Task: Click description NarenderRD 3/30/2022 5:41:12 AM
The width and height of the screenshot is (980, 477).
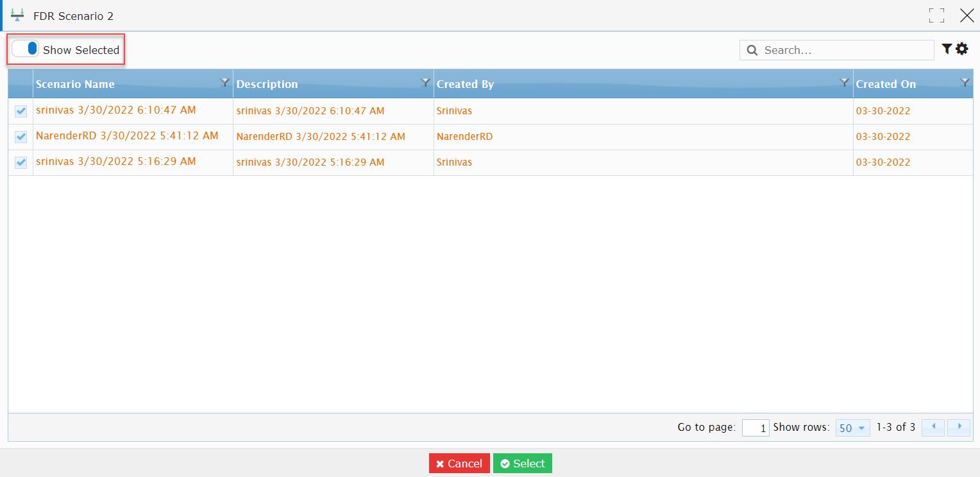Action: (321, 136)
